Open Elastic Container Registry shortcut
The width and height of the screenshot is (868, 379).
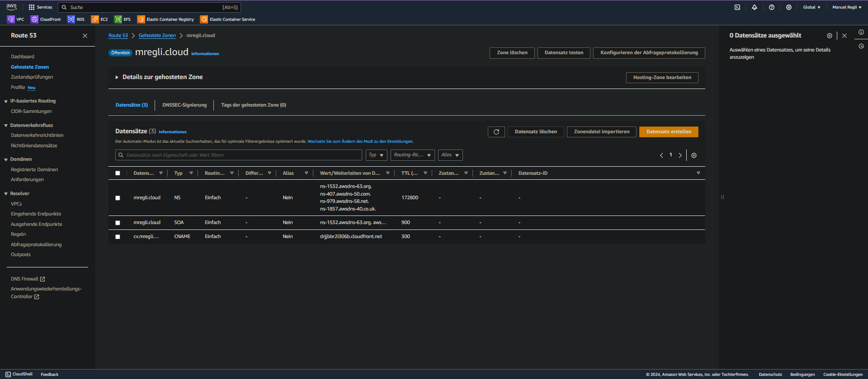coord(165,19)
